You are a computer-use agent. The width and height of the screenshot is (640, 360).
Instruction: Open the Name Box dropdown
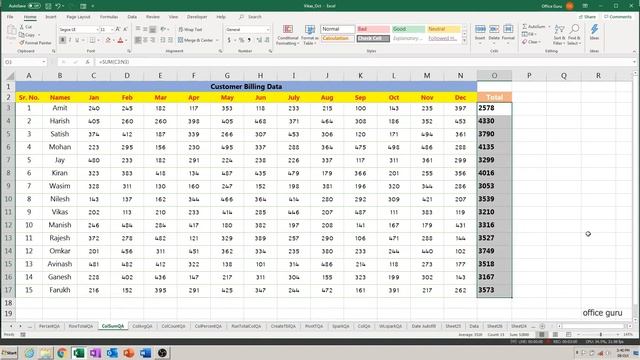pyautogui.click(x=44, y=62)
